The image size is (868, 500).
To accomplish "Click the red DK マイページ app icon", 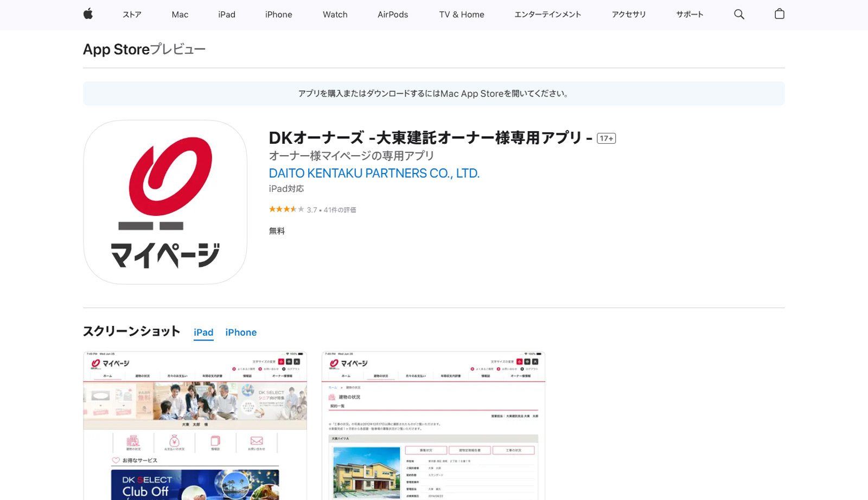I will click(x=165, y=202).
